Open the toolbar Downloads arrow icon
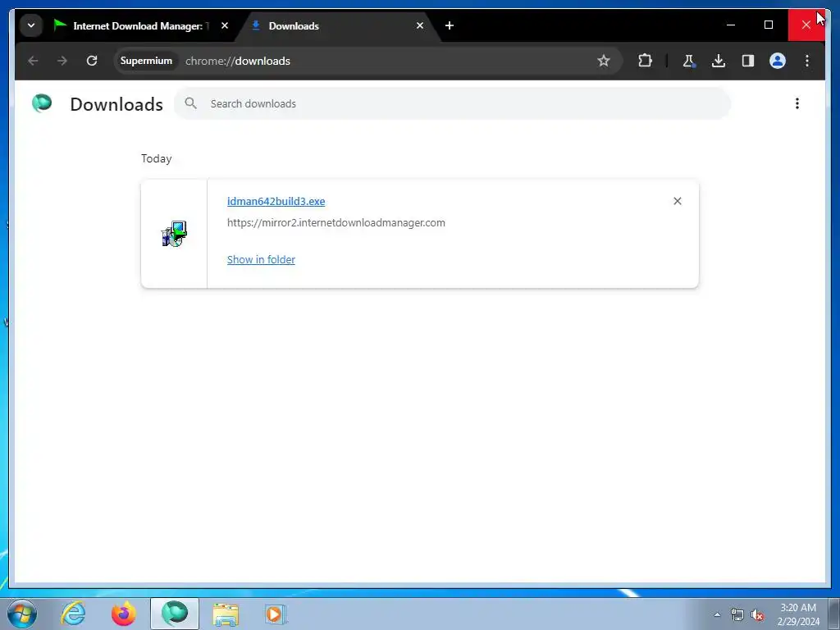 tap(719, 61)
